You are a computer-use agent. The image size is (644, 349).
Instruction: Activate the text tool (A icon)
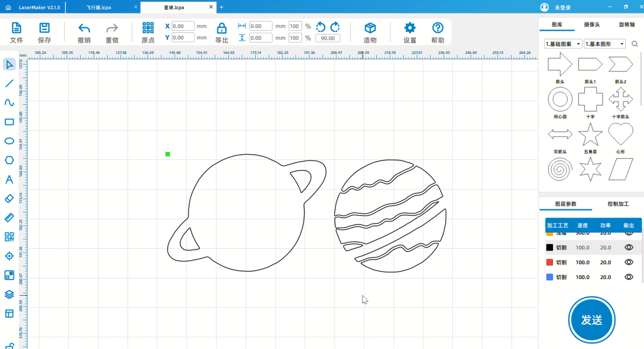[x=9, y=179]
